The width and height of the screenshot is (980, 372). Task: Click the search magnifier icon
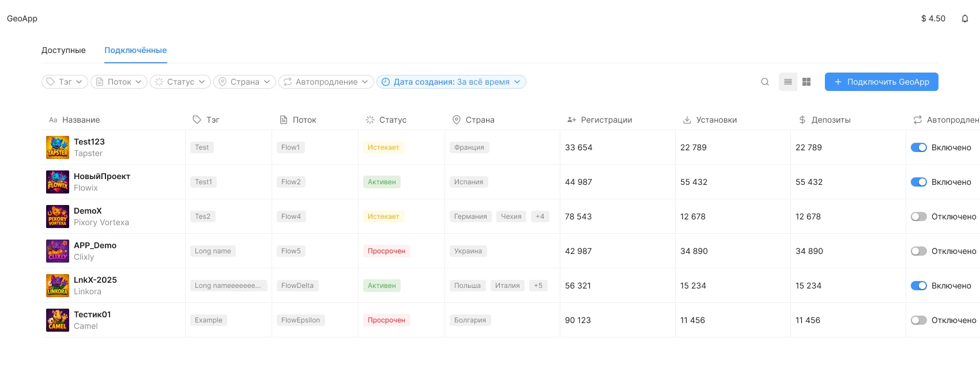(765, 82)
